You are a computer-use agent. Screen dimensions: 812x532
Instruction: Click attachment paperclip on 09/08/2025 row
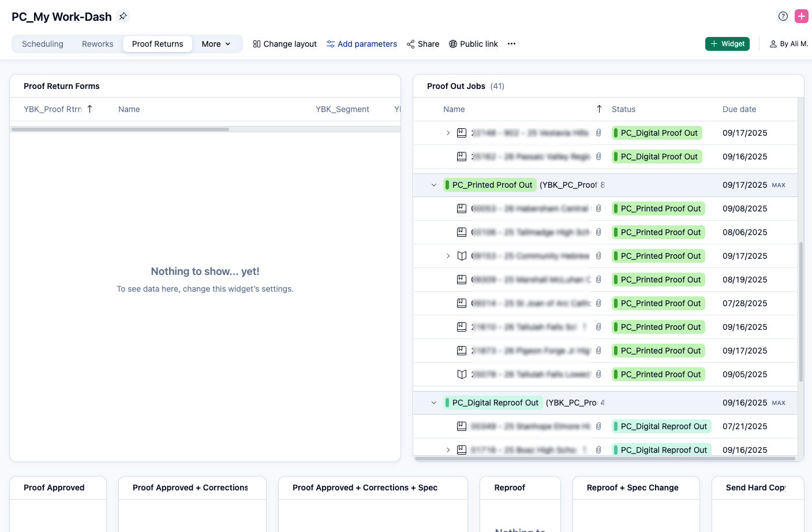pyautogui.click(x=598, y=209)
